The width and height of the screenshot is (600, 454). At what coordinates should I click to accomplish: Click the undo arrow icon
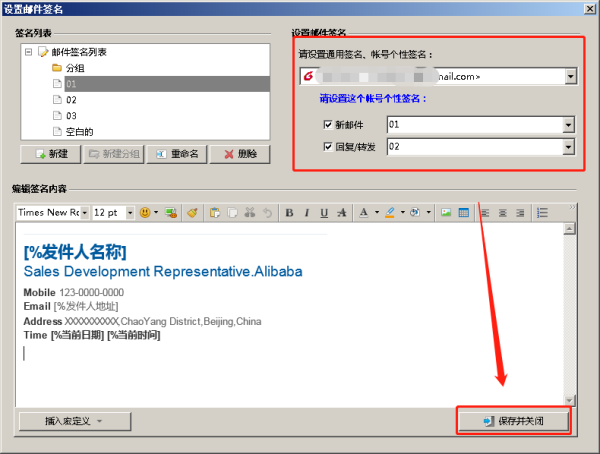[267, 212]
